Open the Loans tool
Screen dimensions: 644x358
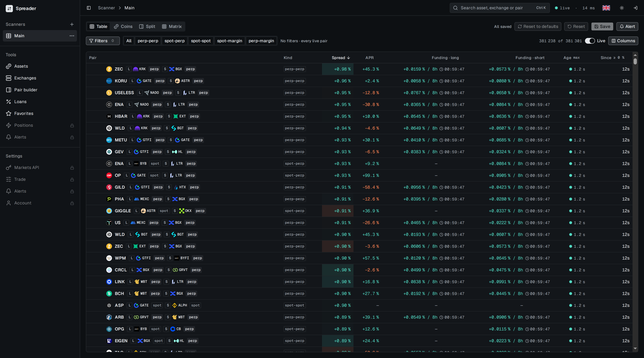coord(40,101)
